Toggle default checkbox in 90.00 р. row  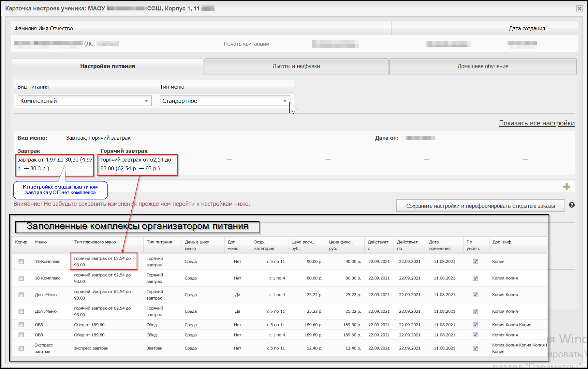point(475,262)
